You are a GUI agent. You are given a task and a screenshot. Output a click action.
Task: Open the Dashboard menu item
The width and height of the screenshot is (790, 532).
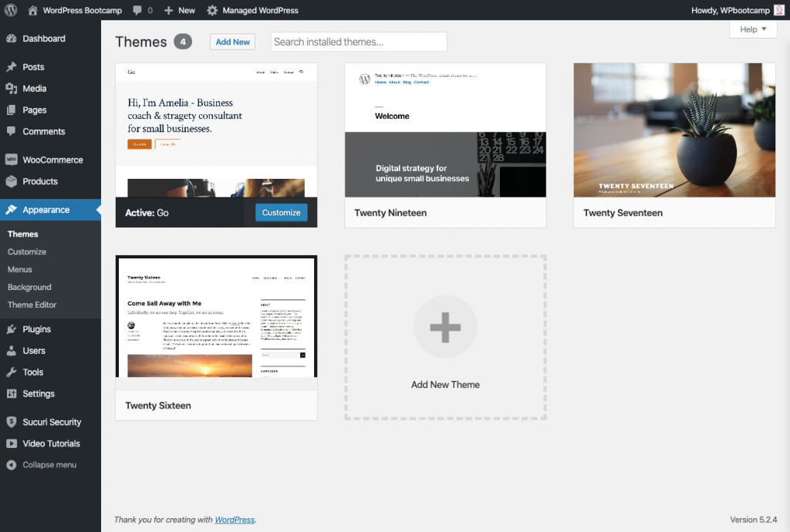click(50, 39)
